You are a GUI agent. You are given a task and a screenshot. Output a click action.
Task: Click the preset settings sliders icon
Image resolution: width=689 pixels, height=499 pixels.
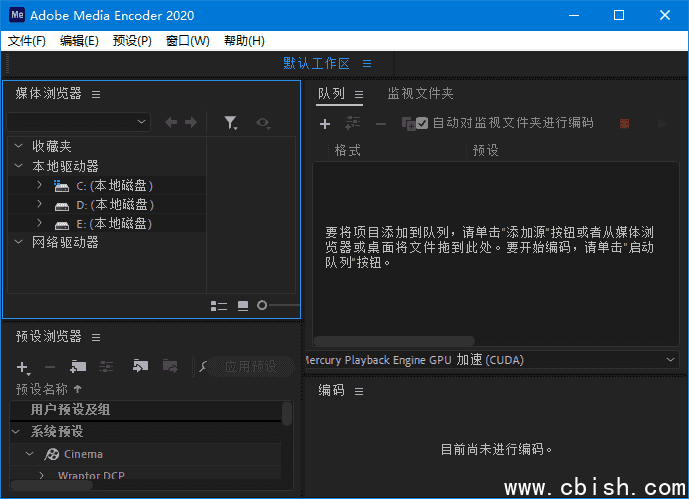coord(106,366)
